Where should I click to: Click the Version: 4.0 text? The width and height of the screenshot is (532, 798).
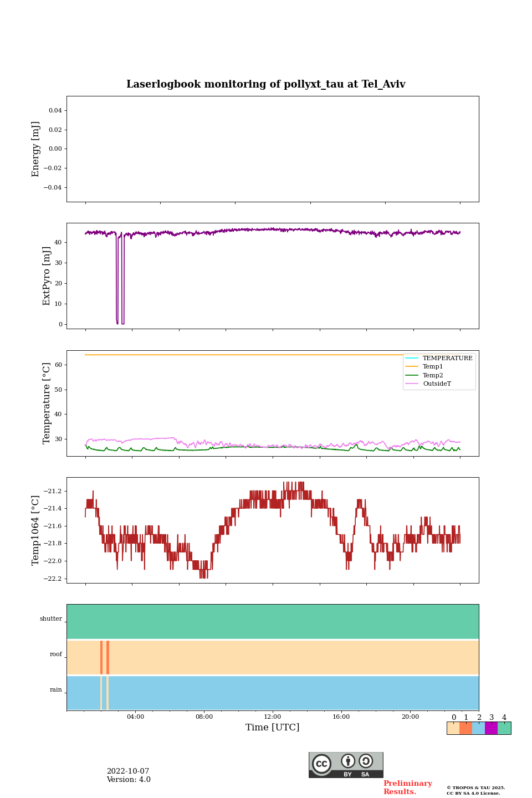[129, 780]
